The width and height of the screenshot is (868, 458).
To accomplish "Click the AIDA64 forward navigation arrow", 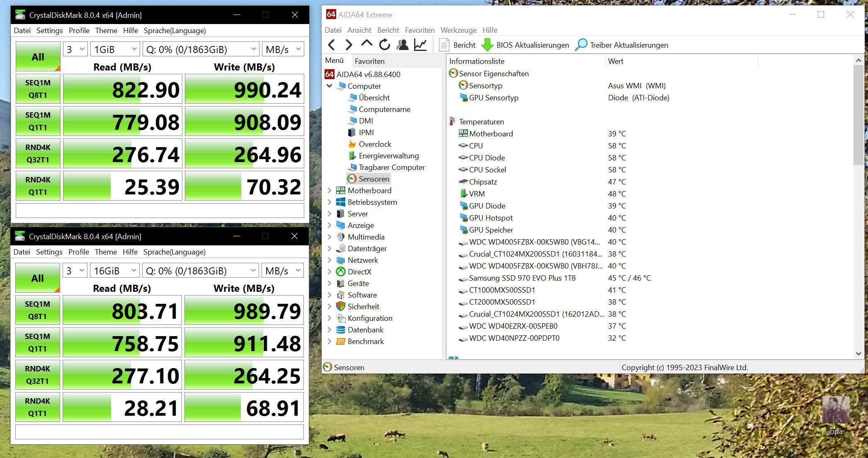I will pyautogui.click(x=349, y=45).
